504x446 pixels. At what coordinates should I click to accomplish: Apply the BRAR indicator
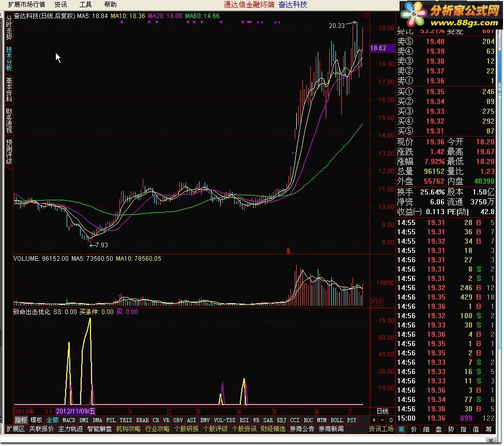coord(142,420)
